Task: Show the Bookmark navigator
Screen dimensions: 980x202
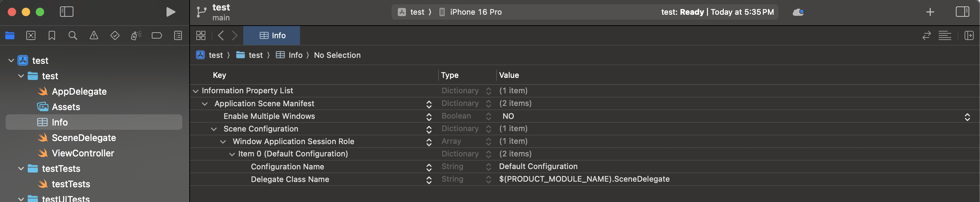Action: (x=52, y=36)
